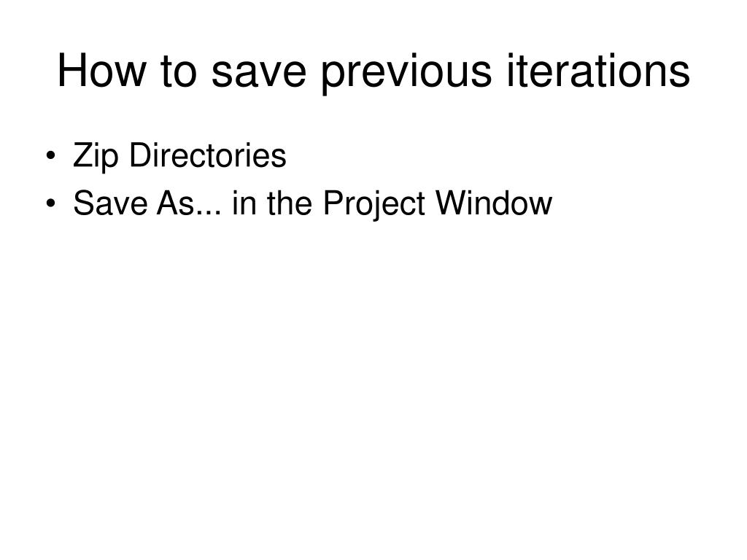
Task: Click the word "save" in the heading
Action: coord(259,74)
